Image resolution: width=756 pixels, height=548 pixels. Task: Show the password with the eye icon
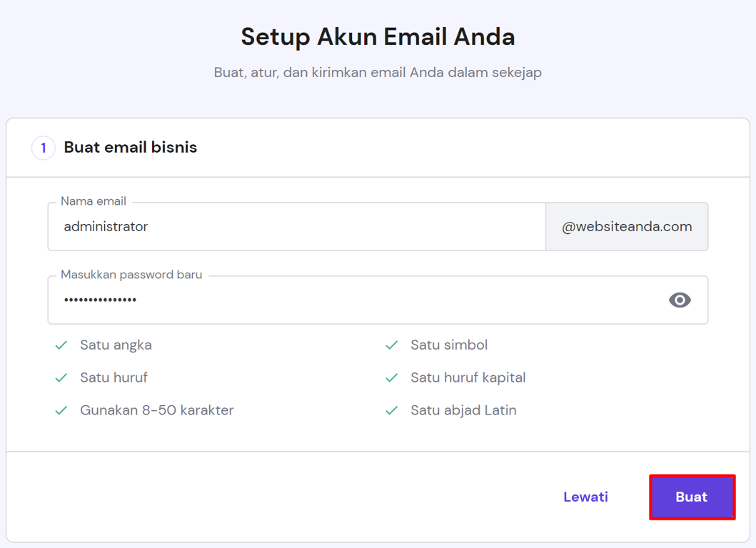click(680, 300)
